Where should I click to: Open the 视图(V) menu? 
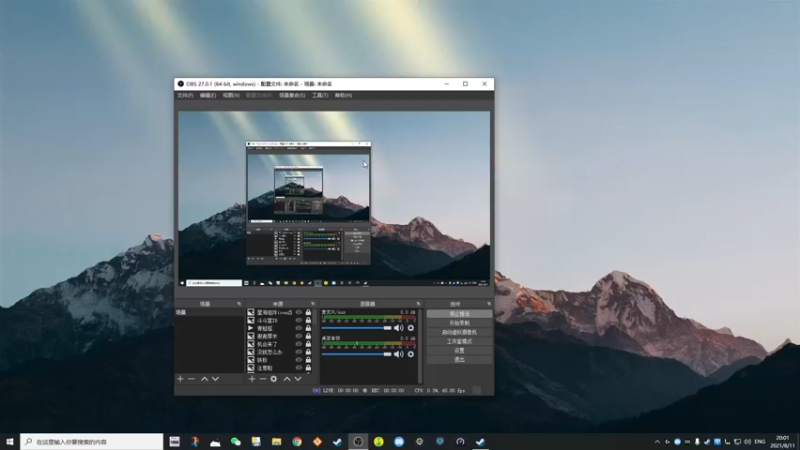[x=231, y=95]
